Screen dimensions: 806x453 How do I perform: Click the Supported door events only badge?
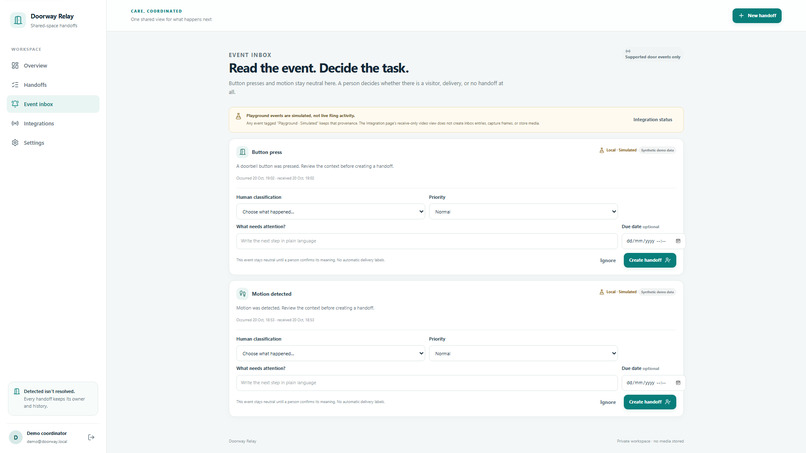pos(653,55)
